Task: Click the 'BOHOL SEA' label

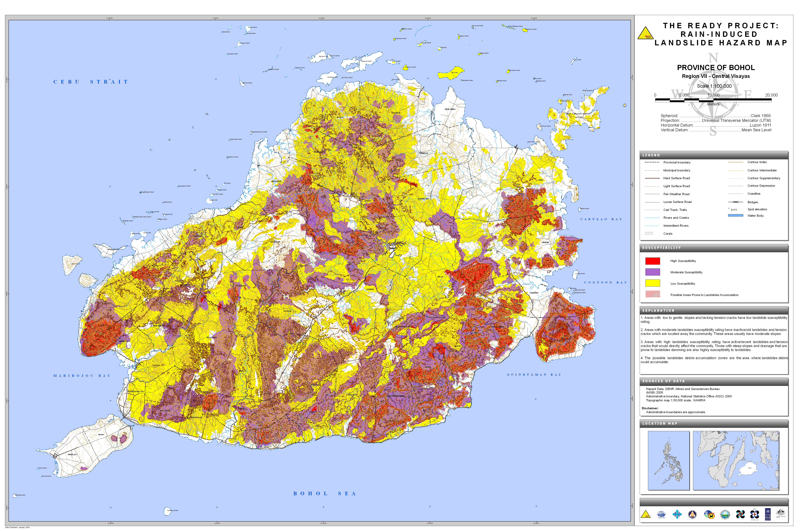Action: tap(325, 494)
